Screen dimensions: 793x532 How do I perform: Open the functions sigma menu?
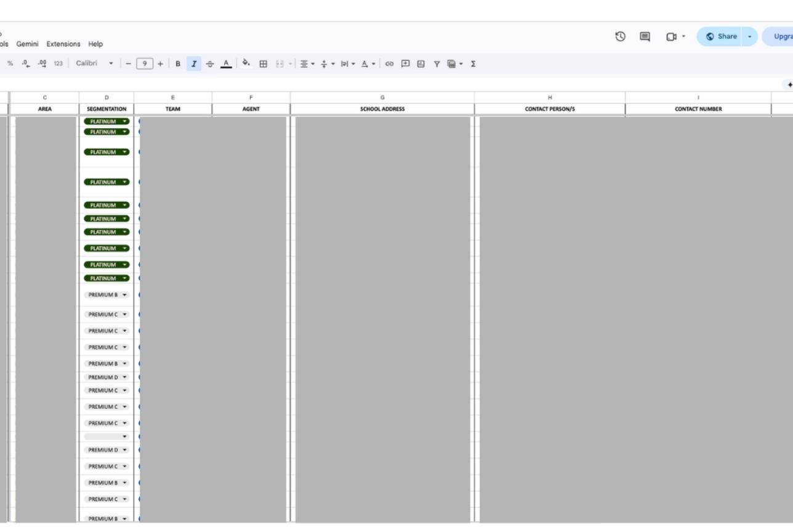pyautogui.click(x=473, y=63)
